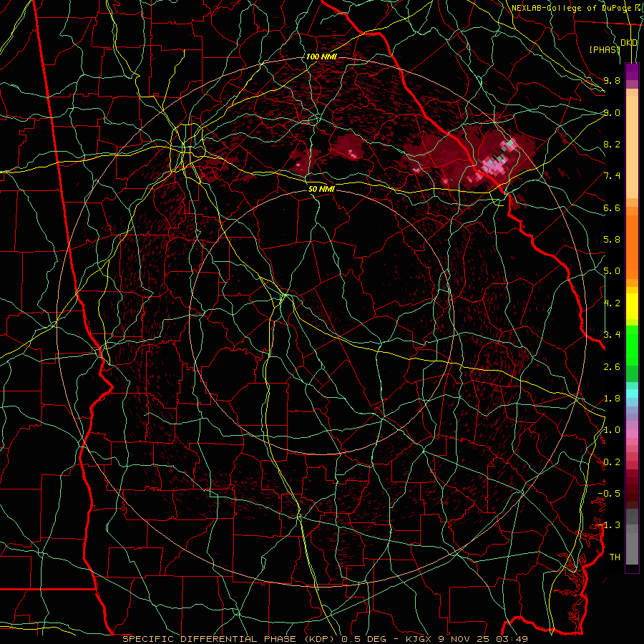Click the 7.4 value on the color scale
Screen dimensions: 644x644
612,176
